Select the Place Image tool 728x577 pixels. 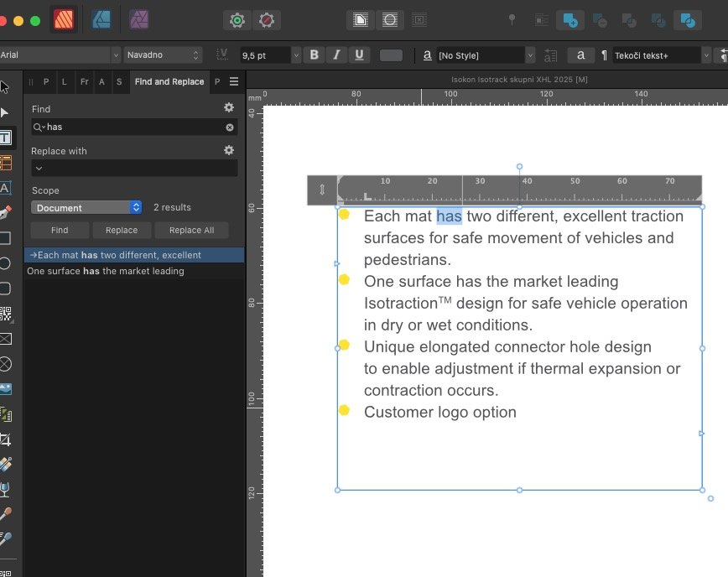tap(6, 389)
